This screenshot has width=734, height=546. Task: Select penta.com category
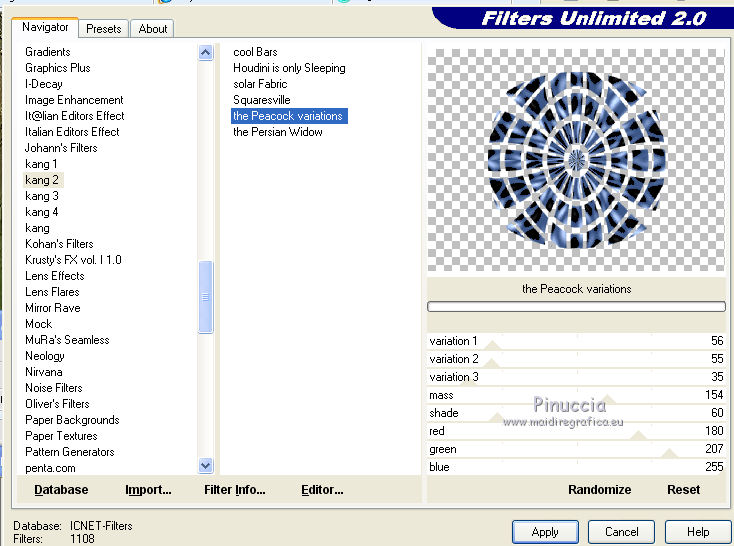[50, 468]
